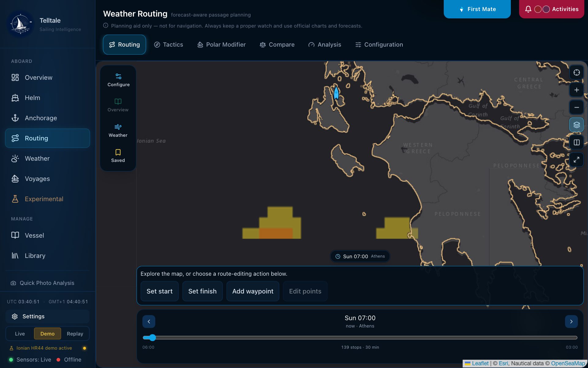Click the Telltale sailboat logo
This screenshot has width=588, height=368.
[21, 24]
